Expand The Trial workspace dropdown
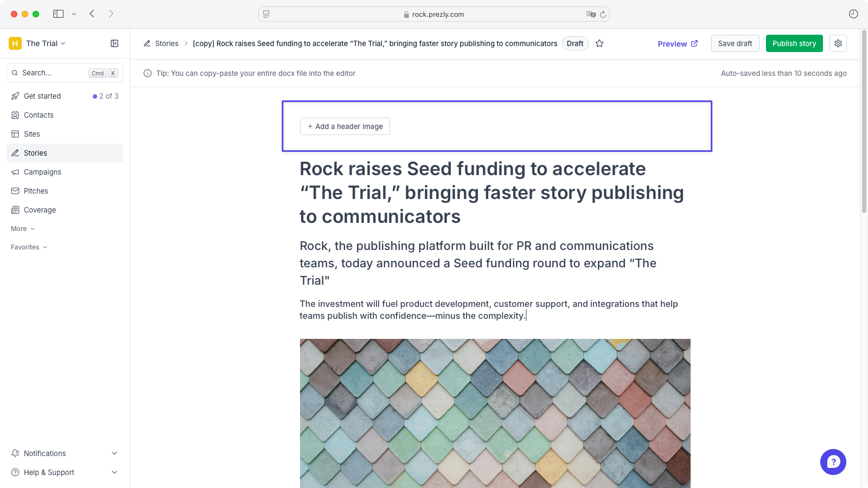The height and width of the screenshot is (488, 868). pyautogui.click(x=46, y=43)
